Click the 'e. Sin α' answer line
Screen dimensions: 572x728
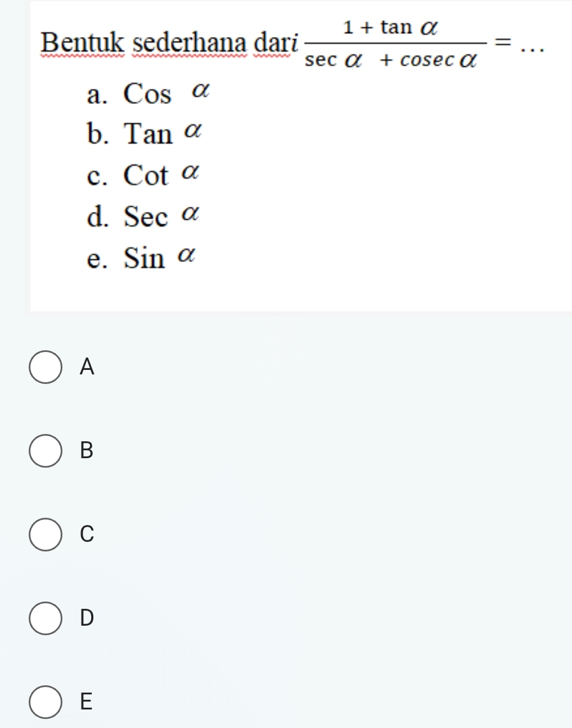141,258
